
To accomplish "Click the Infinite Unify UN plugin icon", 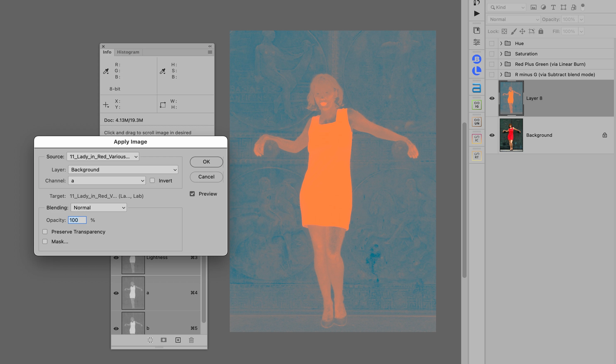I will coord(476,122).
